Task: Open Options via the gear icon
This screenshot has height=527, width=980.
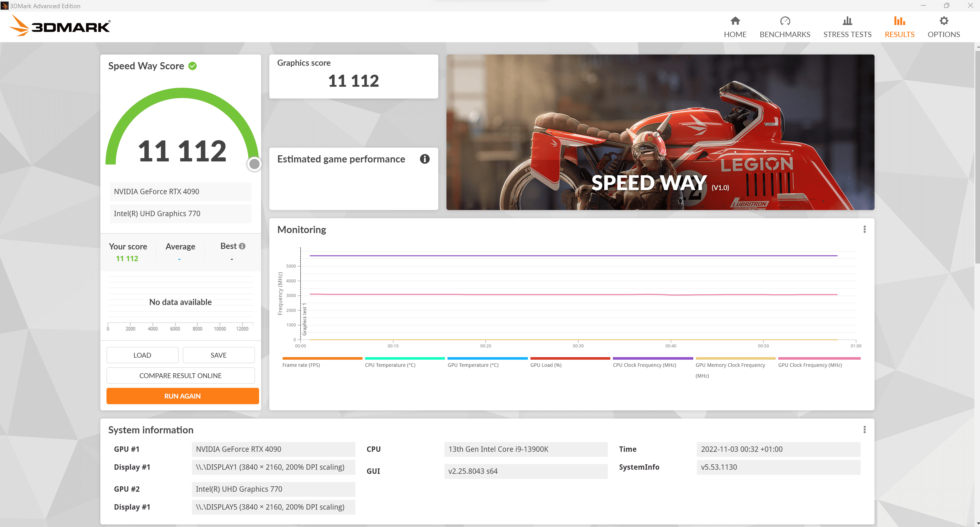Action: (x=943, y=21)
